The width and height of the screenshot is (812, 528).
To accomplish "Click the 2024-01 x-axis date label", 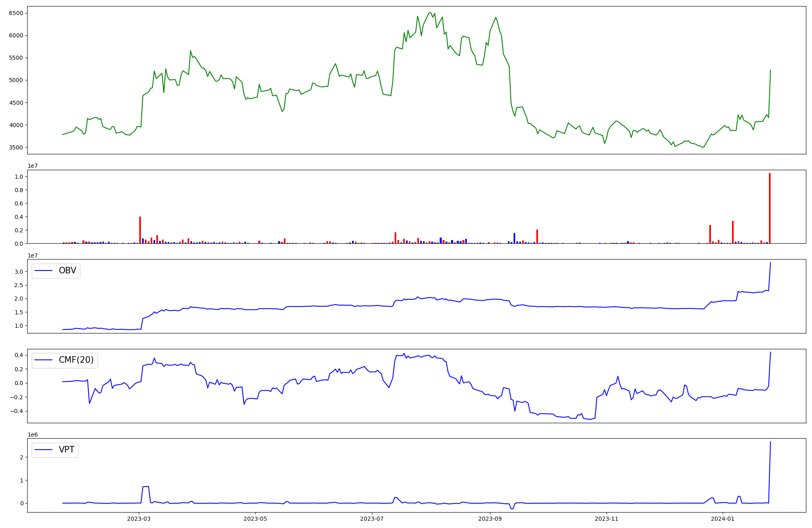I will coord(723,519).
